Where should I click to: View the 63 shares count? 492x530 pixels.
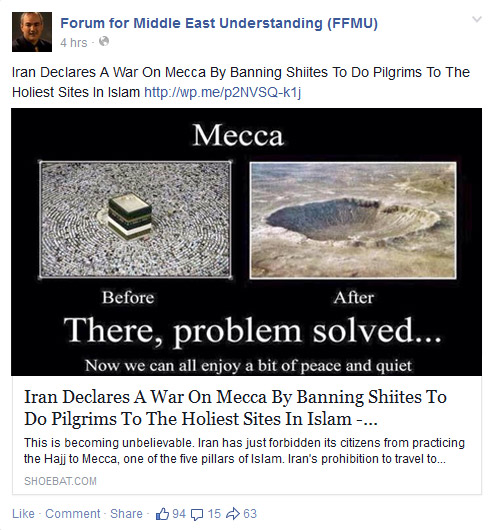(250, 514)
